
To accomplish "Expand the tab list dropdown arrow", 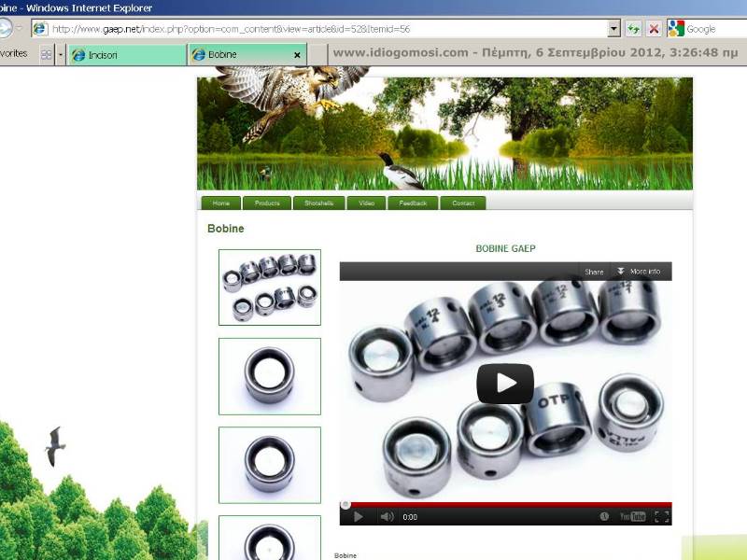I will (x=61, y=55).
